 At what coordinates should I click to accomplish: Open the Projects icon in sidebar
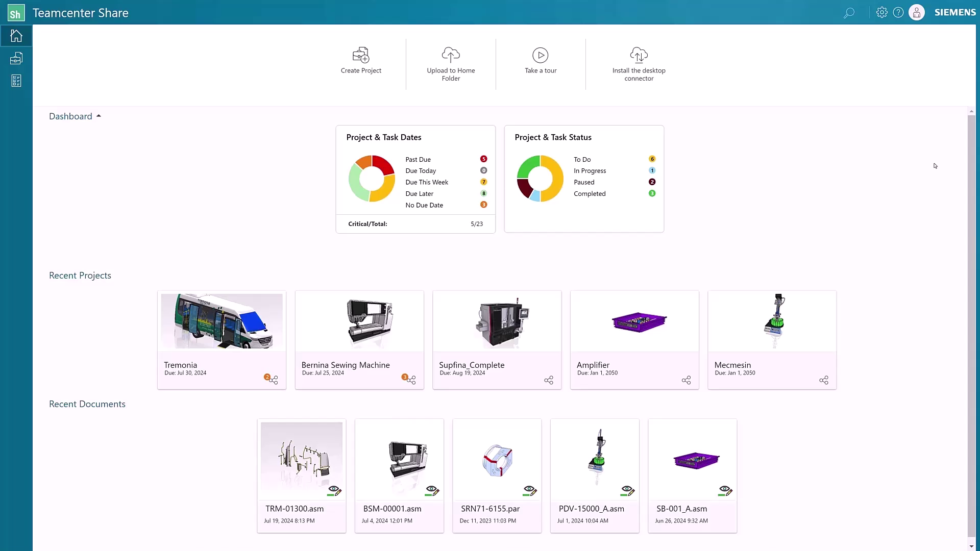point(16,58)
